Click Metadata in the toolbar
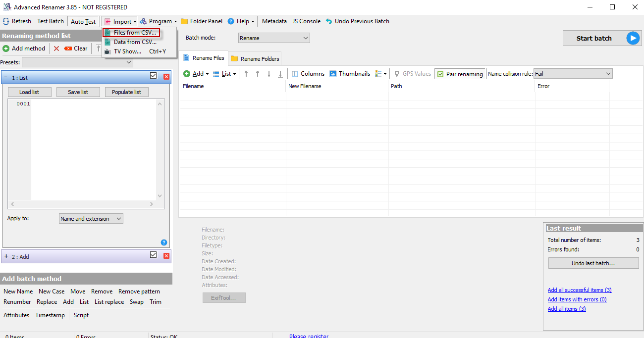The image size is (644, 338). click(x=274, y=21)
